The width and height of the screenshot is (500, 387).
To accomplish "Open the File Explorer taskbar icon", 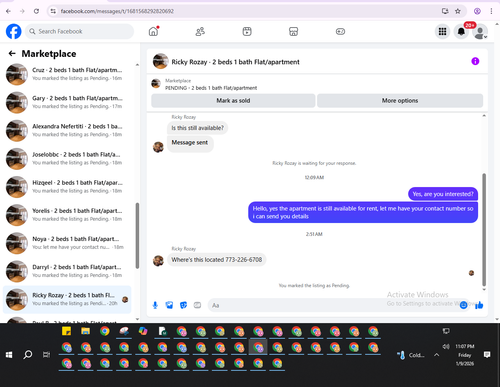I will (85, 331).
